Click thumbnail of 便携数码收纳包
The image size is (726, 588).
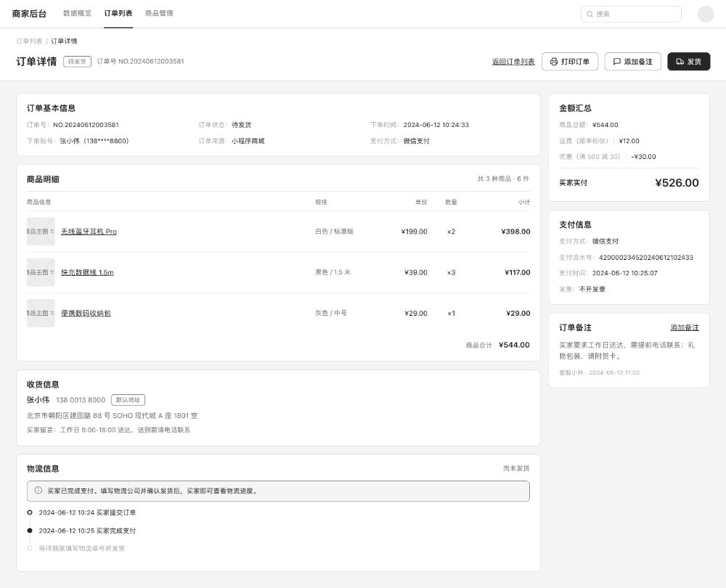41,313
